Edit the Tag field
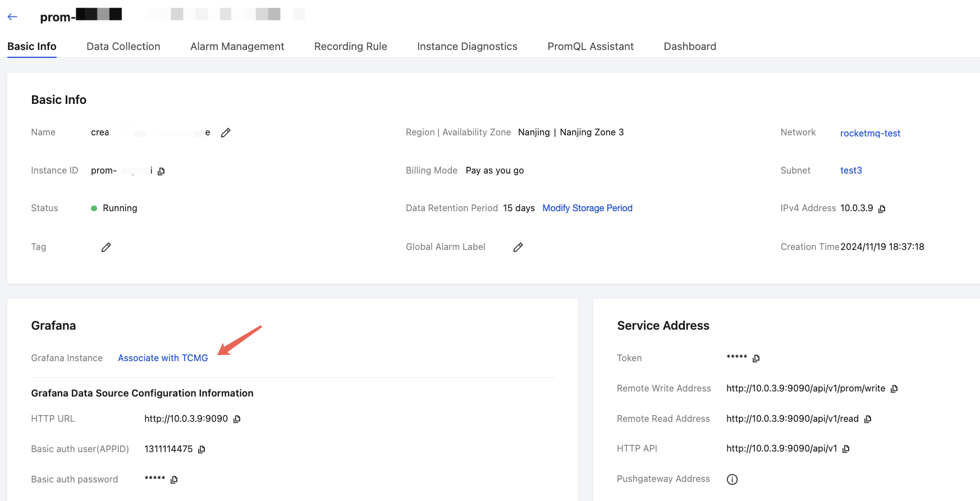 pyautogui.click(x=106, y=247)
